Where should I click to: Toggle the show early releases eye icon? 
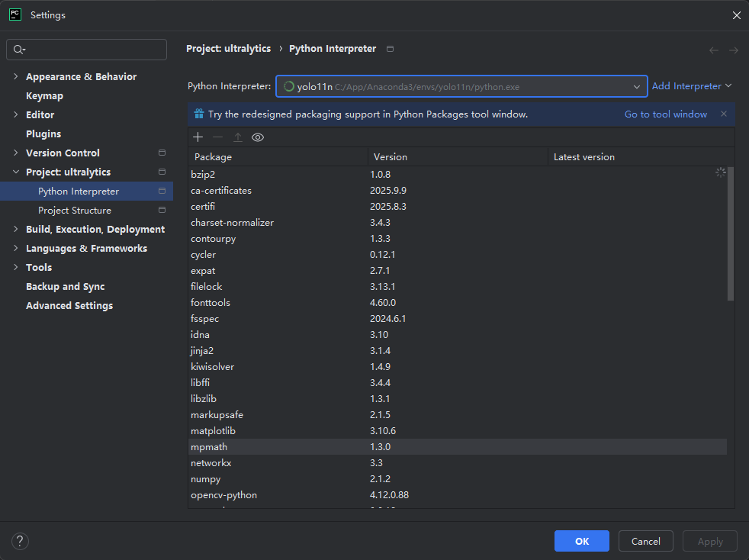point(258,137)
